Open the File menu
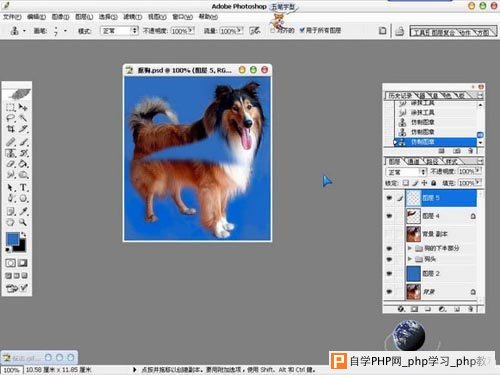 tap(12, 17)
